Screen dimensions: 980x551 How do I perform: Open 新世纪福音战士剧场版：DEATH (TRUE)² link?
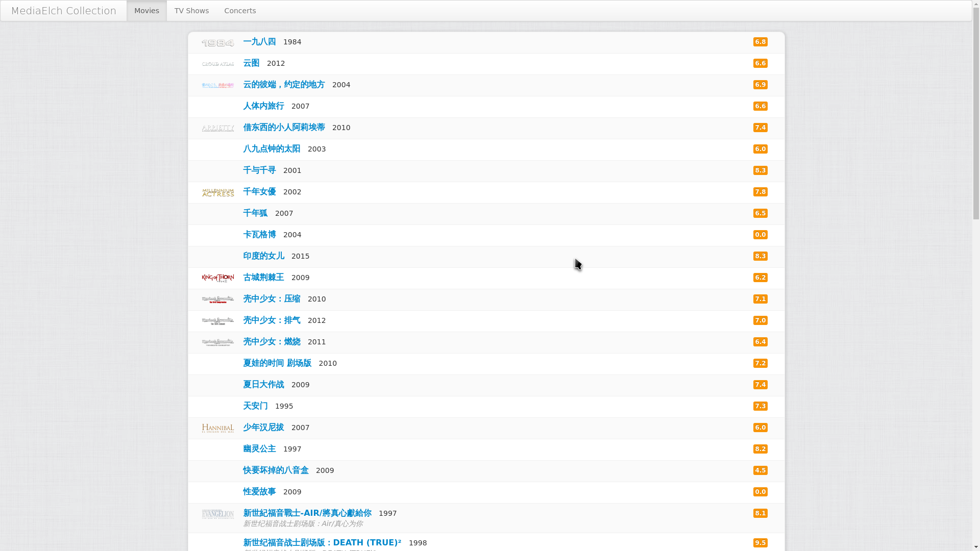click(322, 542)
